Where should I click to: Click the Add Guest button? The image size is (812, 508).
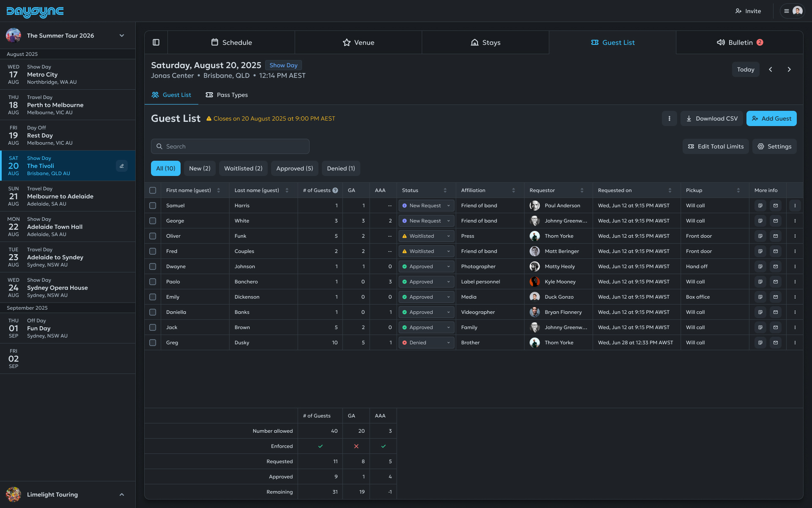point(771,118)
